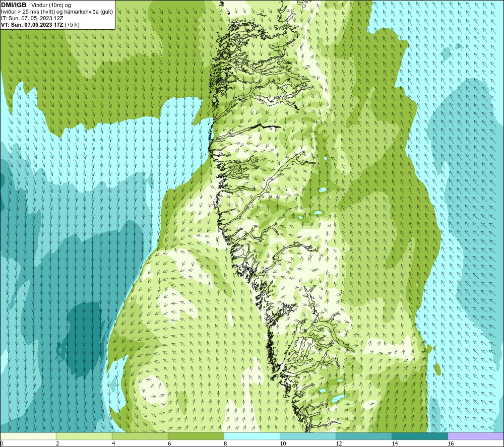Click the DMI/IGB title text
Screen dimensions: 504x447
tap(14, 5)
